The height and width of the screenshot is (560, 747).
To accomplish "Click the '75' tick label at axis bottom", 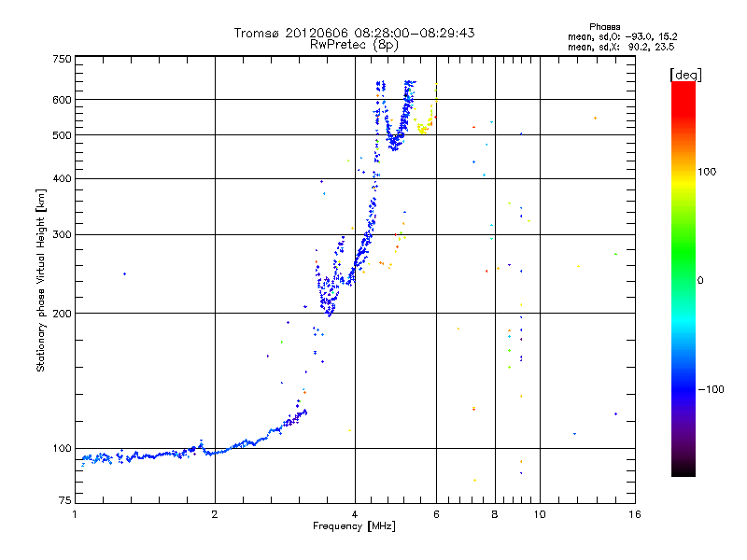I will tap(64, 500).
